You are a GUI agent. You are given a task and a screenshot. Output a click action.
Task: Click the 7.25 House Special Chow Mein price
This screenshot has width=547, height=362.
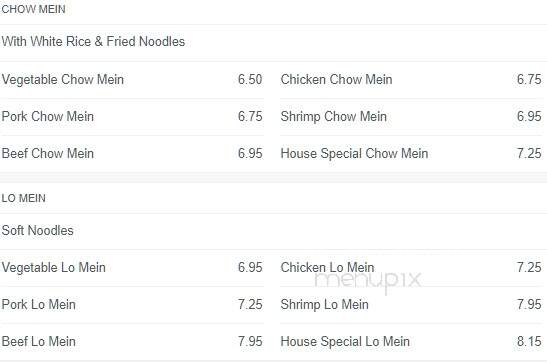529,153
